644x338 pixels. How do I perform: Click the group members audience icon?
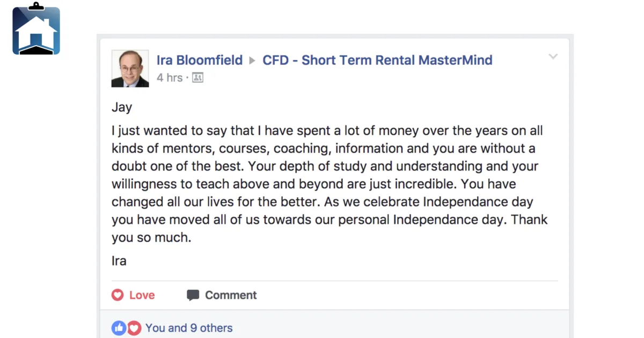(197, 78)
